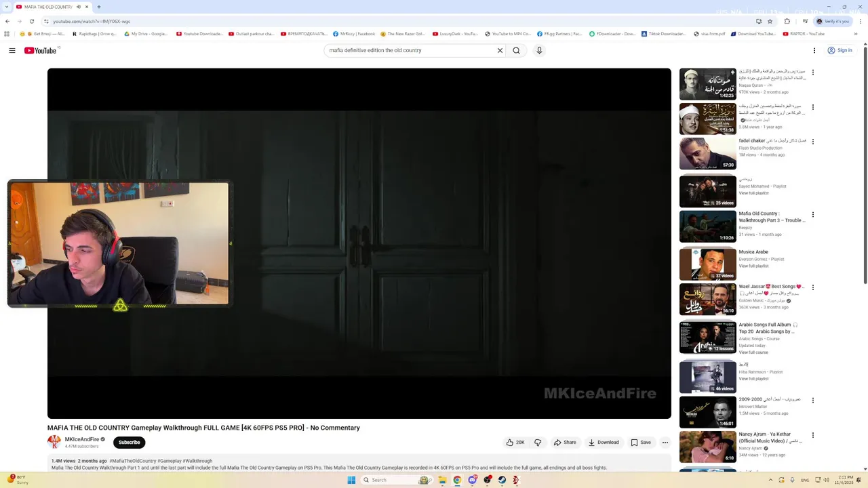Click the MKIceAndFire channel avatar
The height and width of the screenshot is (488, 868).
[54, 442]
